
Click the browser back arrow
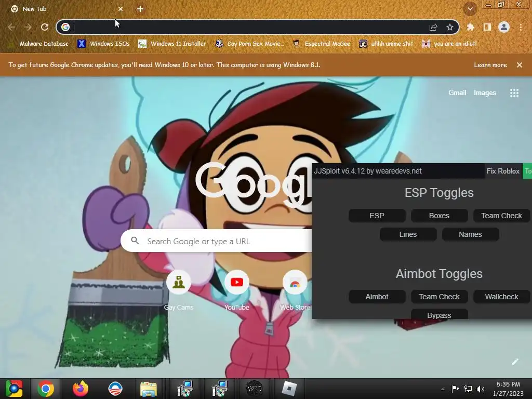coord(11,27)
